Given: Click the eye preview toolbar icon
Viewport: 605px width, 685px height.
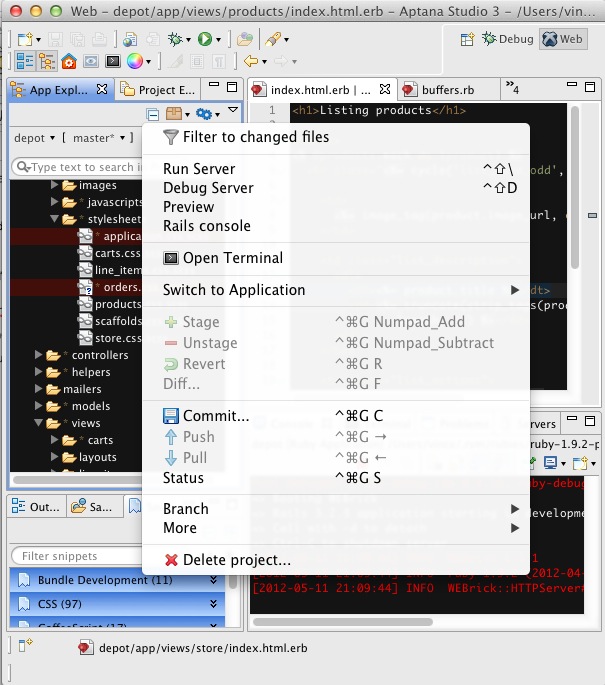Looking at the screenshot, I should [x=91, y=61].
